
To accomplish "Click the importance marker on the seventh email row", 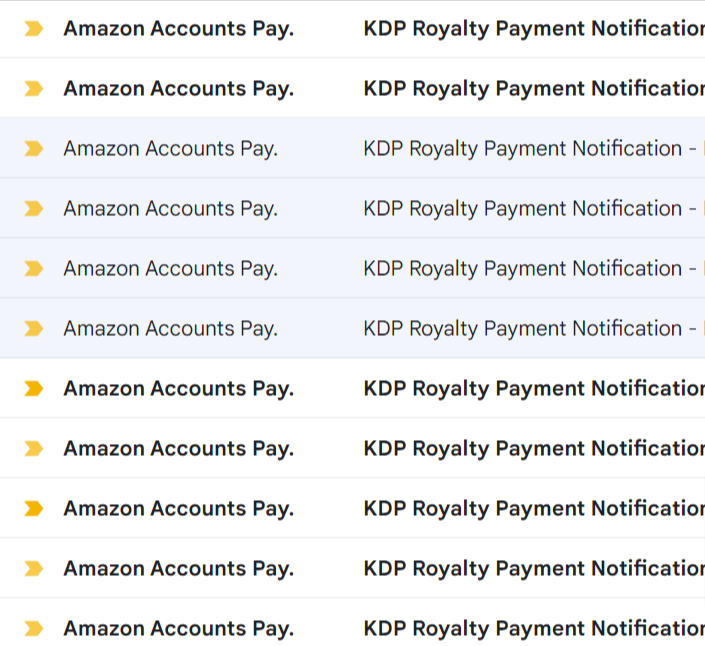I will [x=34, y=389].
